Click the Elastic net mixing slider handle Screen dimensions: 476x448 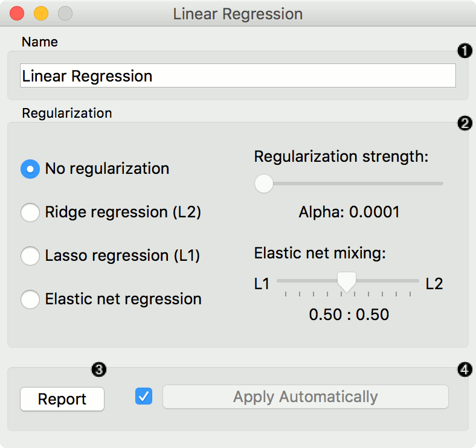click(347, 281)
